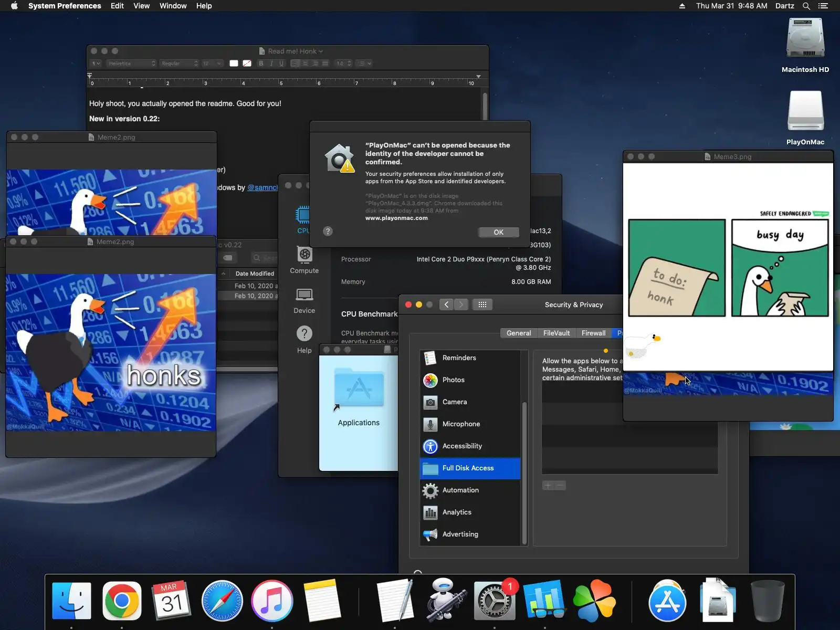Open the PlayOnMac disk image on the desktop

click(x=805, y=118)
